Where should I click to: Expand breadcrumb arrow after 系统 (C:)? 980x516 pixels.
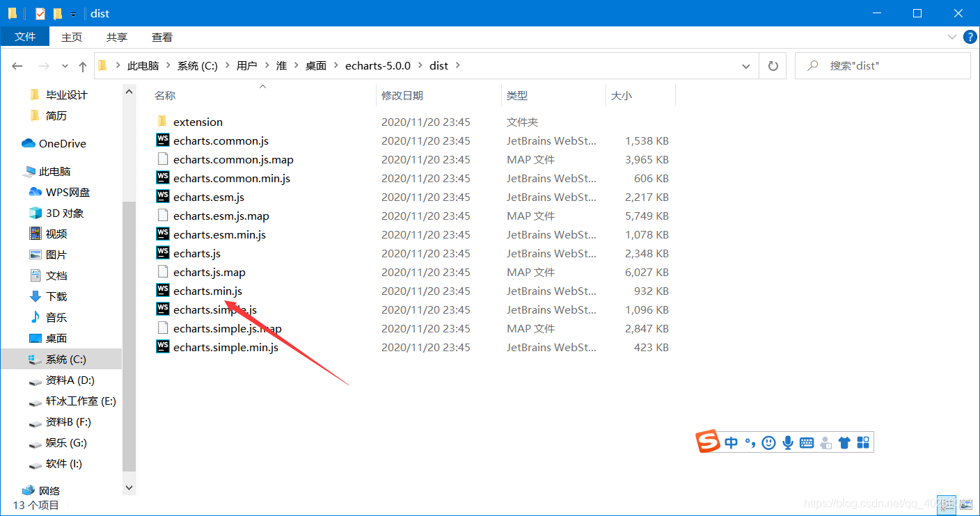[x=228, y=66]
